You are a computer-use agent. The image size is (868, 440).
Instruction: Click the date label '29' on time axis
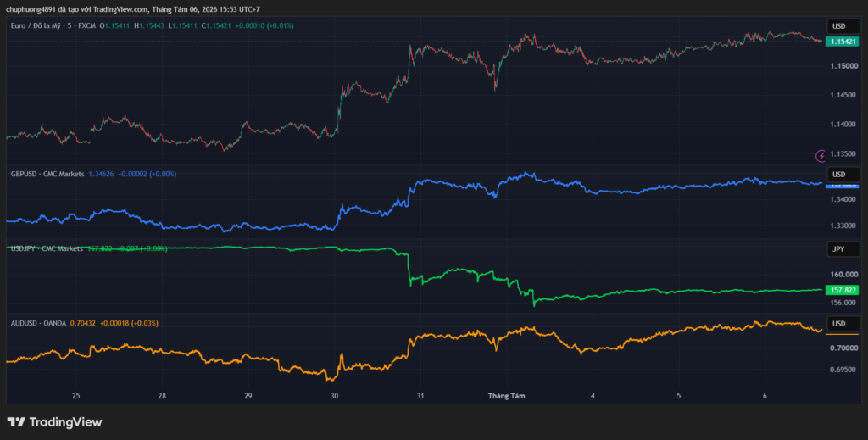(248, 396)
